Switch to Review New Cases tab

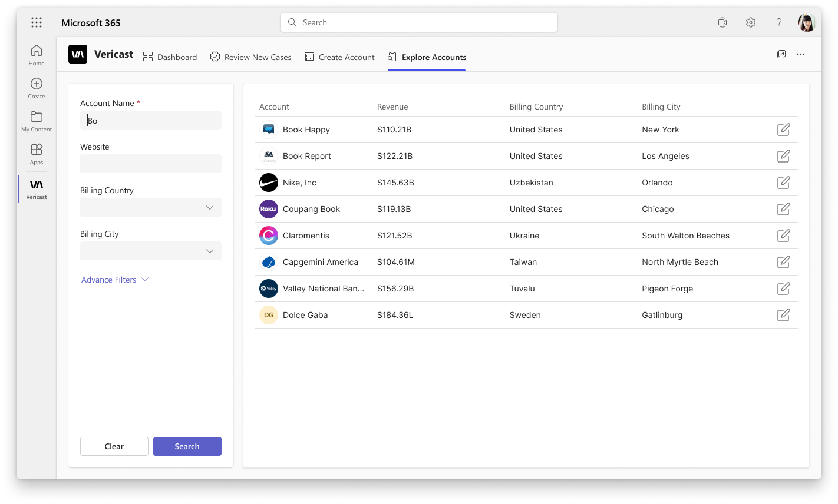(250, 57)
